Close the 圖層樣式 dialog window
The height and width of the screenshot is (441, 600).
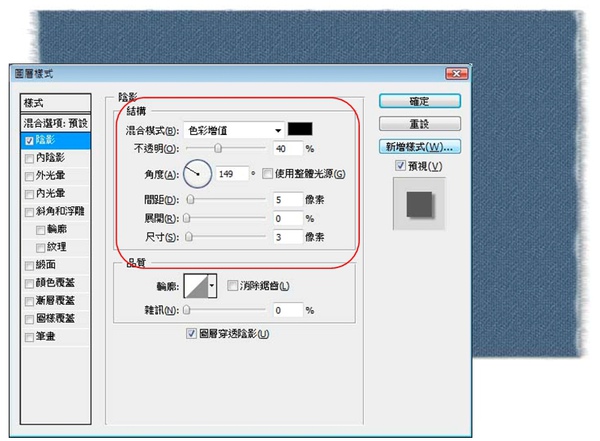coord(457,74)
